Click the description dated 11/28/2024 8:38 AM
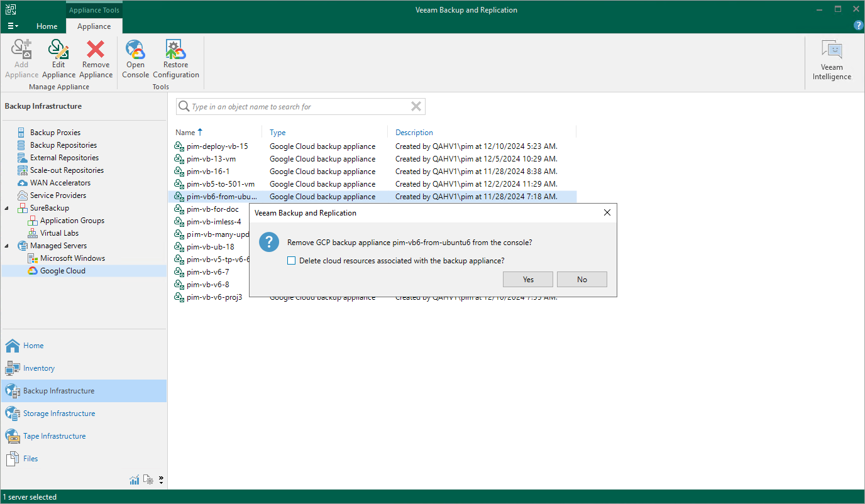This screenshot has height=504, width=865. tap(476, 172)
